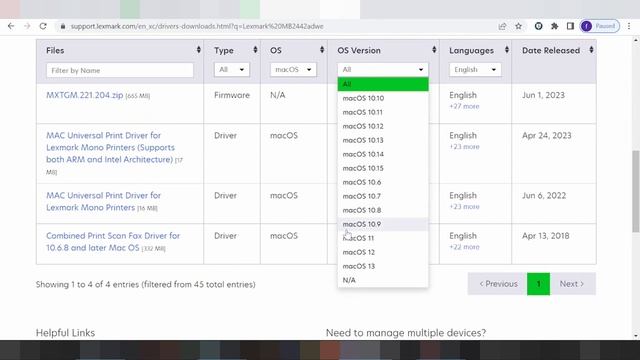640x360 pixels.
Task: Download the MXTGM.221.204.zip firmware file
Action: pos(84,95)
